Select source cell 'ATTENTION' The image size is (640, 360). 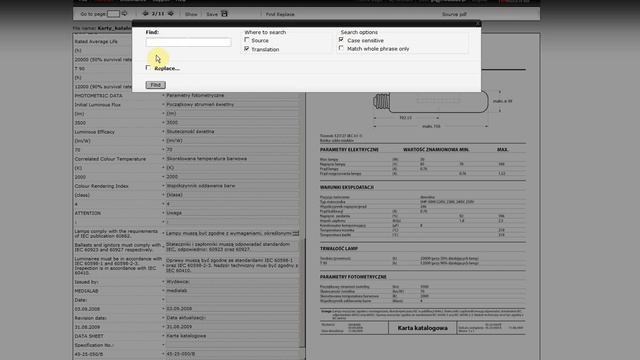pos(87,213)
